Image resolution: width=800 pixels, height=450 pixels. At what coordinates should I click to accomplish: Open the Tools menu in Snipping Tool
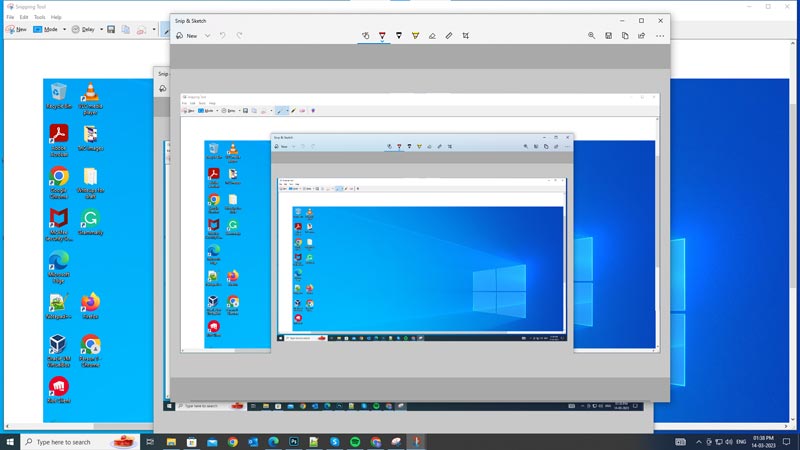click(39, 17)
